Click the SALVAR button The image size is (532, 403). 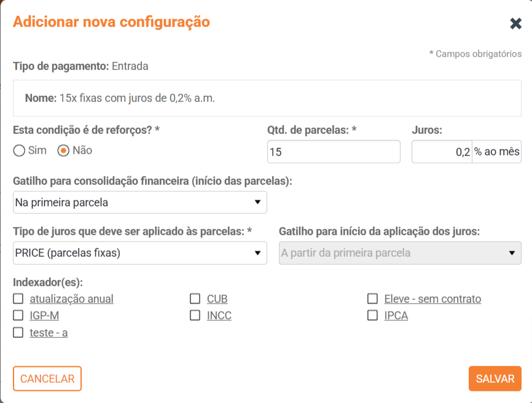point(495,379)
